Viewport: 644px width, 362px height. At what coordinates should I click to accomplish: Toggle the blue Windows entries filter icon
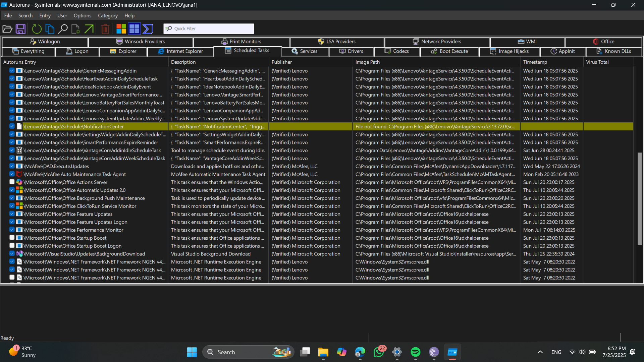point(134,29)
